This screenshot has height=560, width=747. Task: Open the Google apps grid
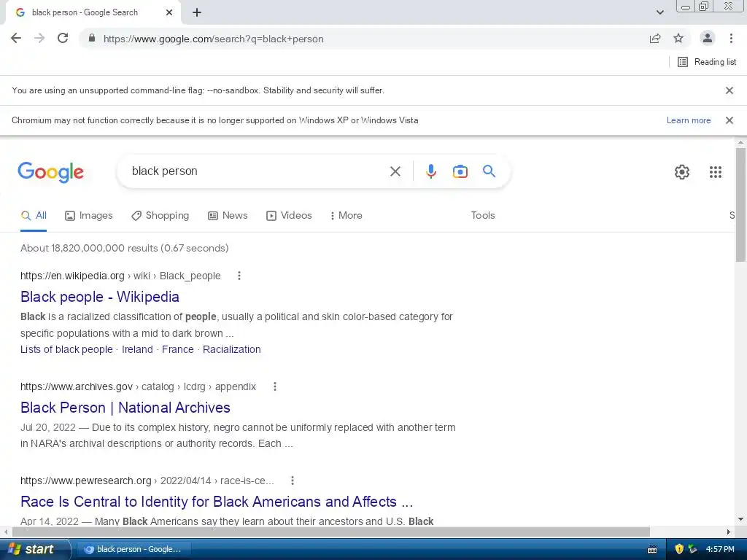coord(715,172)
